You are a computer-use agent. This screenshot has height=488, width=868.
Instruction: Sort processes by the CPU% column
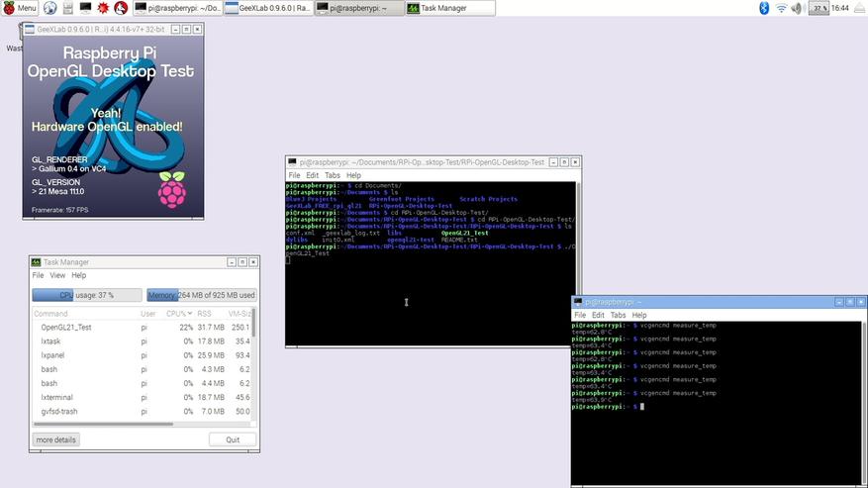click(178, 313)
